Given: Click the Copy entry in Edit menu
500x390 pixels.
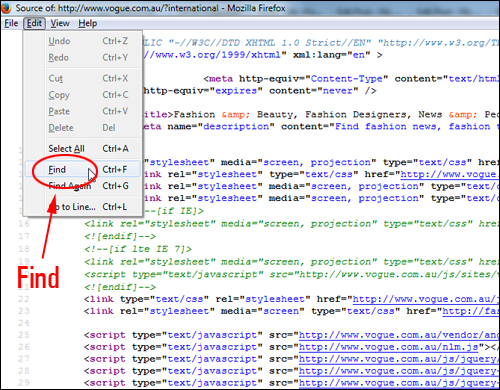Looking at the screenshot, I should (82, 95).
